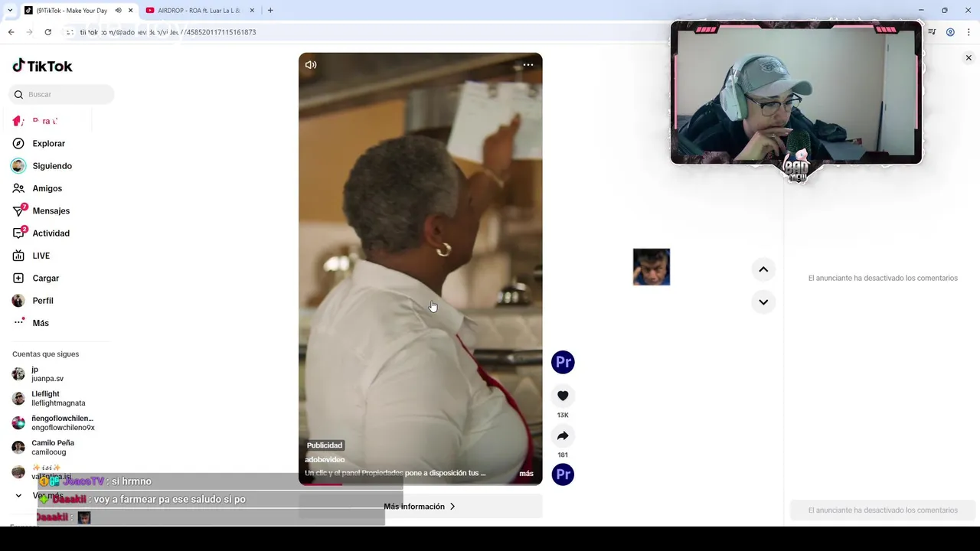Close the AIRDROP YouTube tab
The image size is (980, 551).
coord(251,11)
